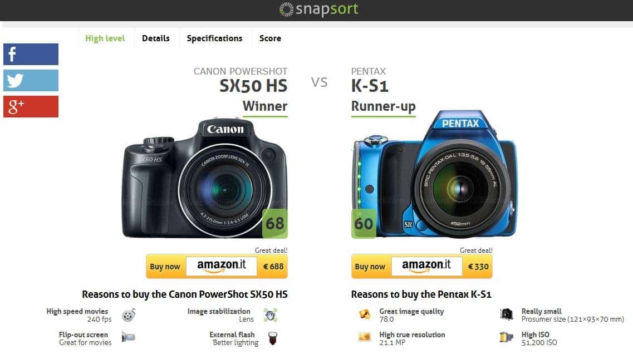
Task: Click the blue Pentax K-S1 camera image
Action: point(434,174)
